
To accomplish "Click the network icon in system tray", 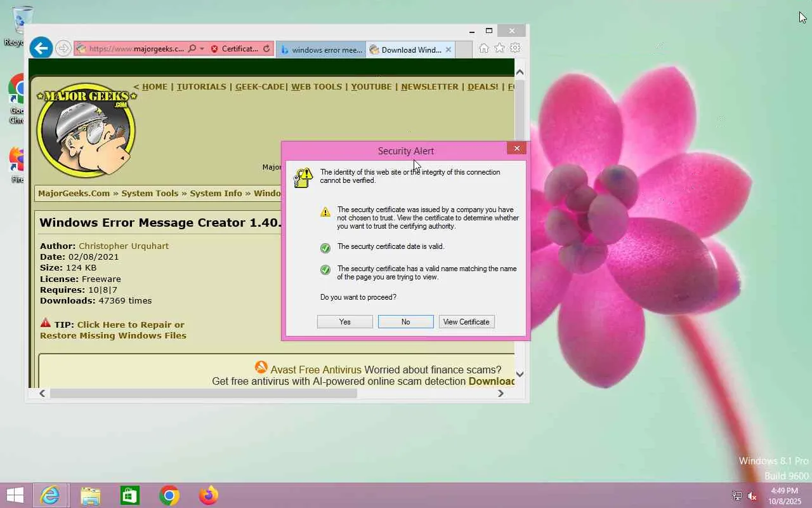I will [737, 496].
